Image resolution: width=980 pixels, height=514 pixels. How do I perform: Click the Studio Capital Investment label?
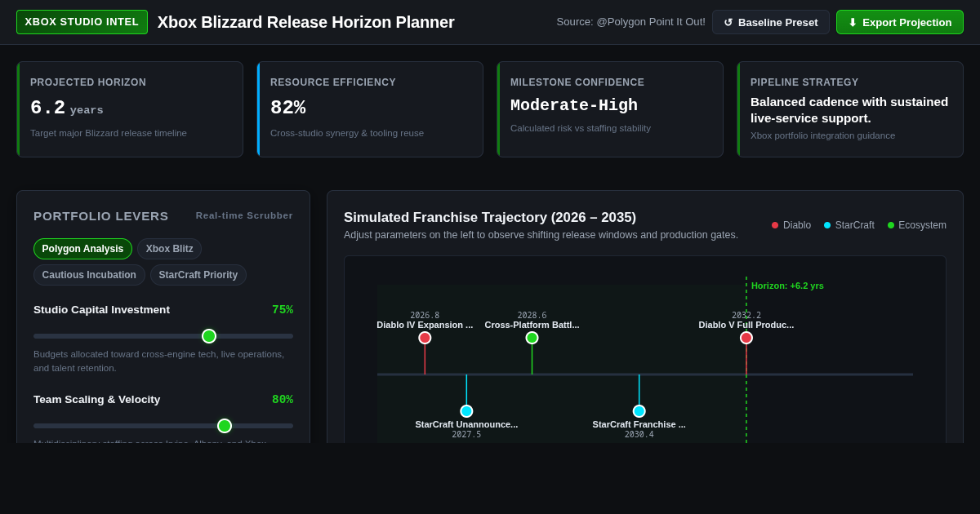[102, 310]
